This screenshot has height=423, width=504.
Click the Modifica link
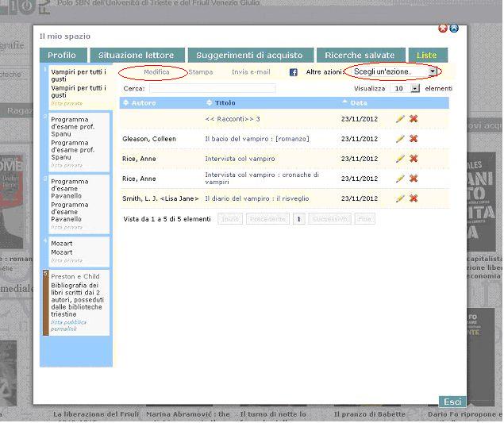(x=156, y=72)
